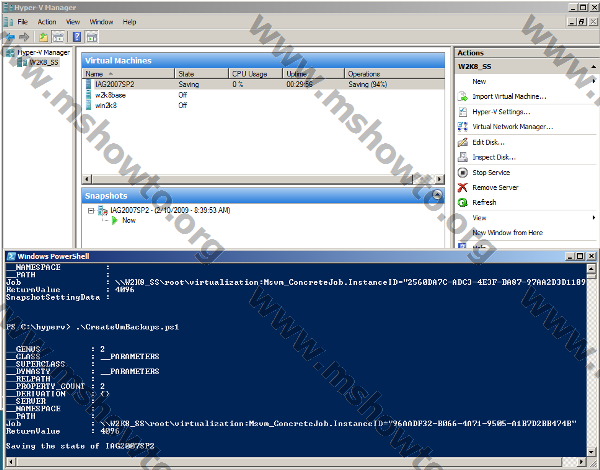Image resolution: width=600 pixels, height=470 pixels.
Task: Open the View menu in menu bar
Action: 73,22
